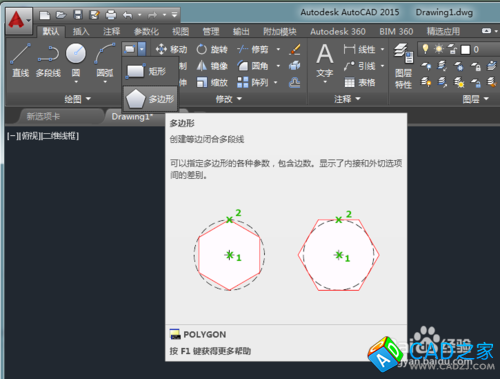Expand the 阵列 Array dropdown arrow

click(x=276, y=82)
